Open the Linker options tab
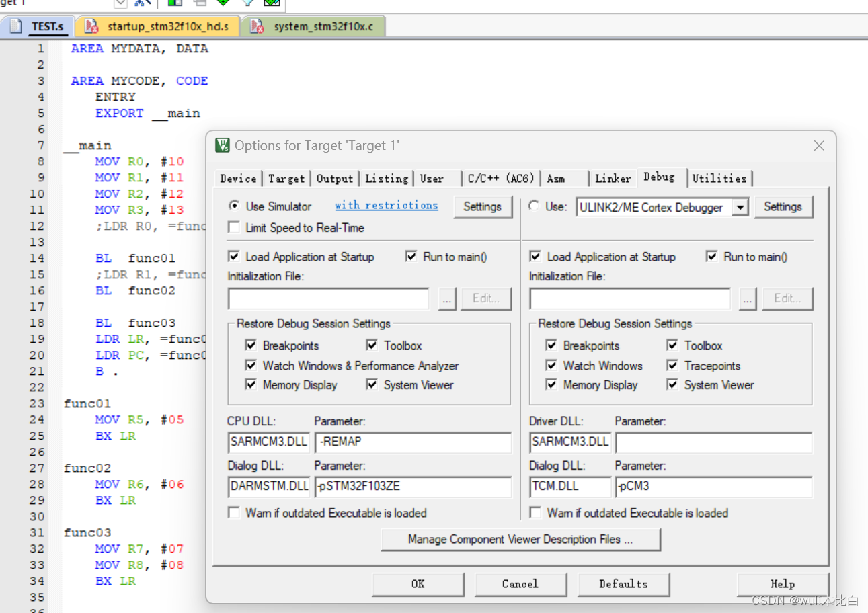 (x=613, y=178)
